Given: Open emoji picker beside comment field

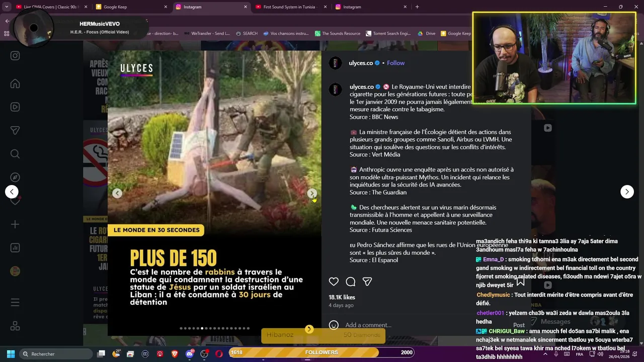Looking at the screenshot, I should coord(334,325).
